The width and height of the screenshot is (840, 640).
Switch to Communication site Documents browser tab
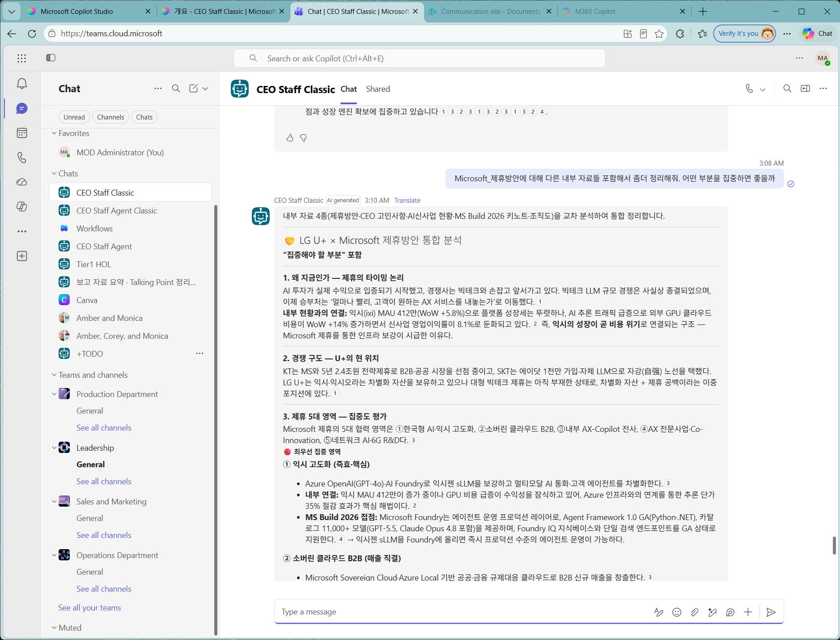coord(490,12)
